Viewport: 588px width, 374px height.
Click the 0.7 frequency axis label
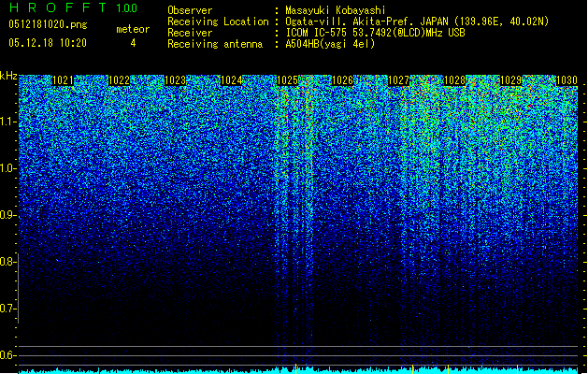tap(8, 309)
